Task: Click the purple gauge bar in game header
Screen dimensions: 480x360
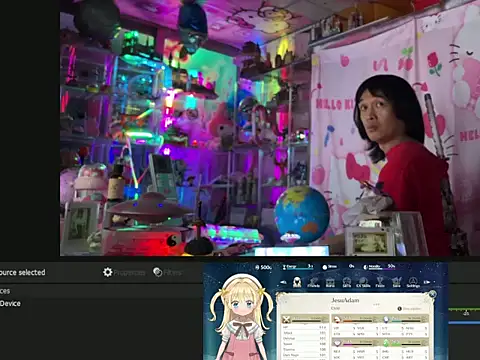Action: (379, 267)
